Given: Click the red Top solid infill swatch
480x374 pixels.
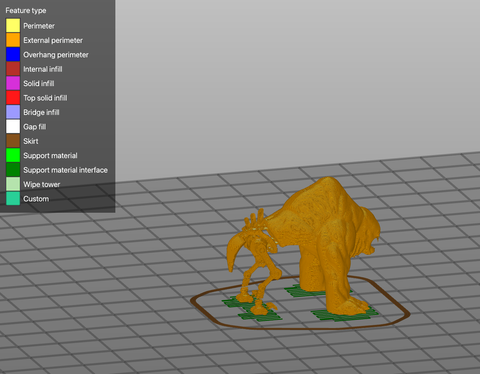Looking at the screenshot, I should click(x=13, y=98).
